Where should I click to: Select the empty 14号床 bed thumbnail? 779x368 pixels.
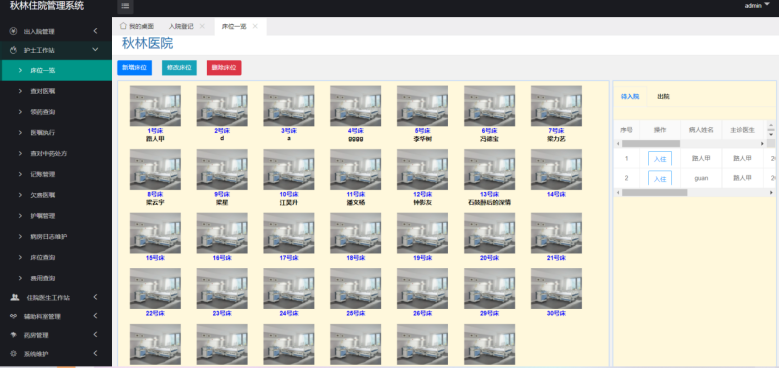(x=556, y=169)
